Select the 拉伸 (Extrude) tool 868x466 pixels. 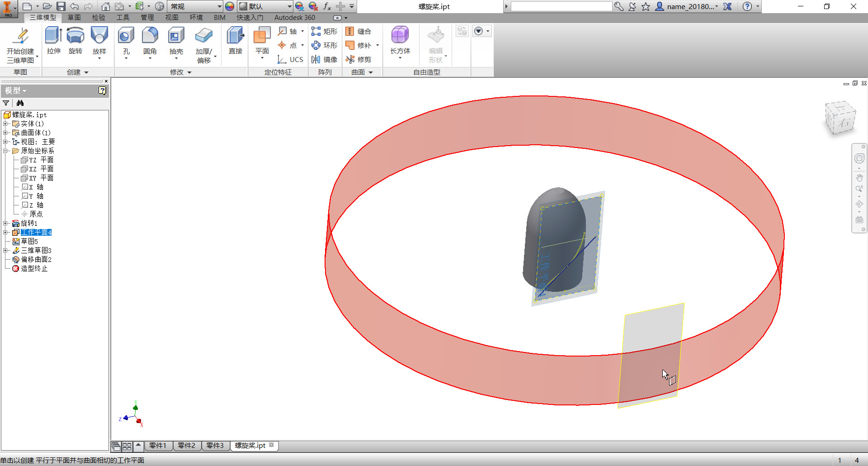coord(54,41)
